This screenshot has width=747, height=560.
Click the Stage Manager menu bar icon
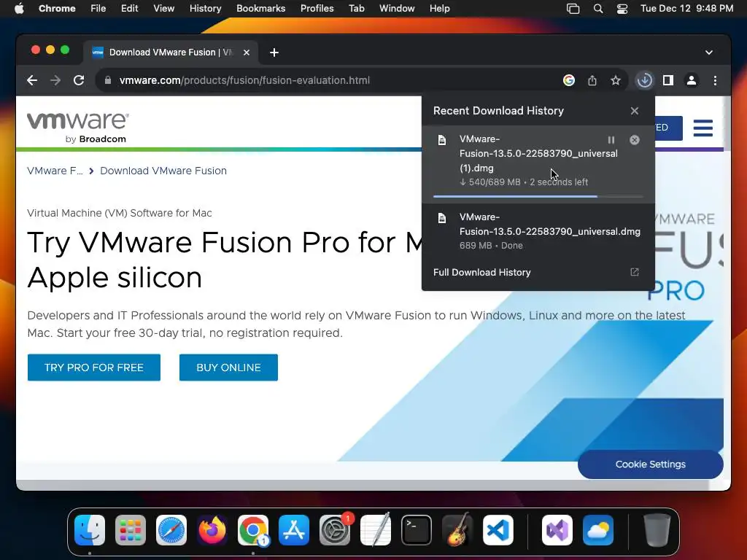pyautogui.click(x=573, y=9)
